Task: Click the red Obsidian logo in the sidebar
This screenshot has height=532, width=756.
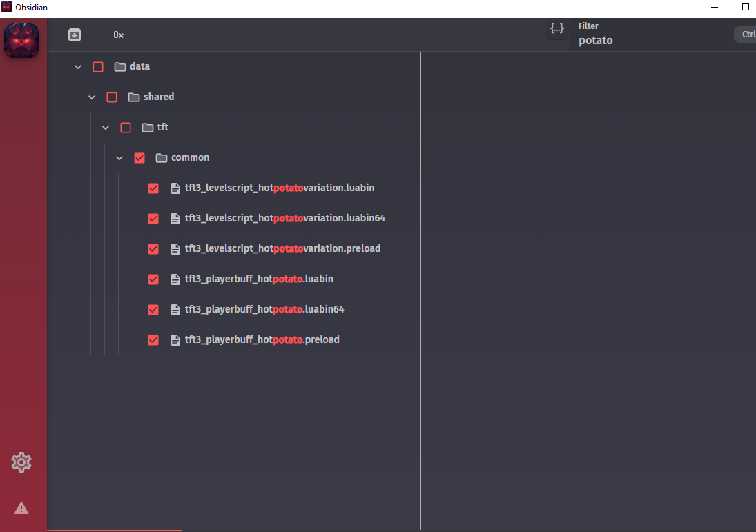Action: tap(21, 40)
